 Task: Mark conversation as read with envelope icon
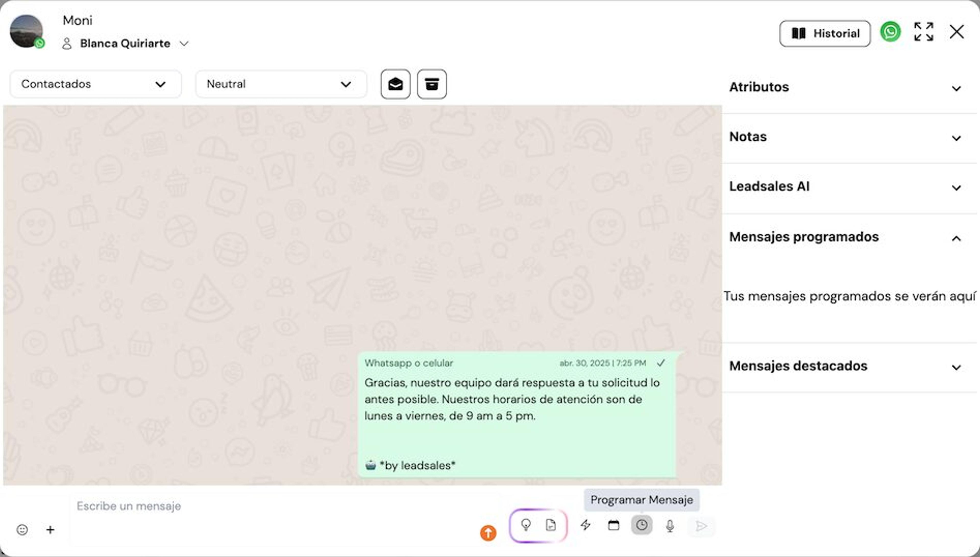click(395, 84)
